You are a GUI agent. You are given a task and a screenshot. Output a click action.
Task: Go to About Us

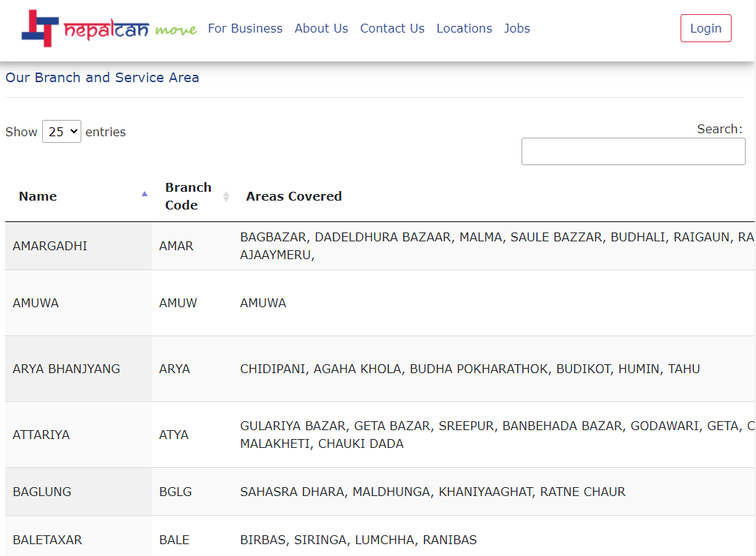[x=321, y=28]
